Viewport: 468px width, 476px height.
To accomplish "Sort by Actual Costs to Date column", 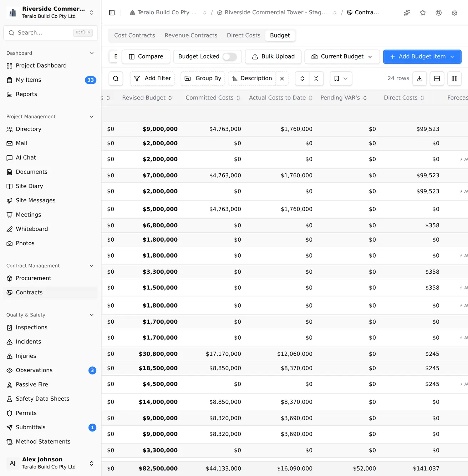I will point(281,98).
